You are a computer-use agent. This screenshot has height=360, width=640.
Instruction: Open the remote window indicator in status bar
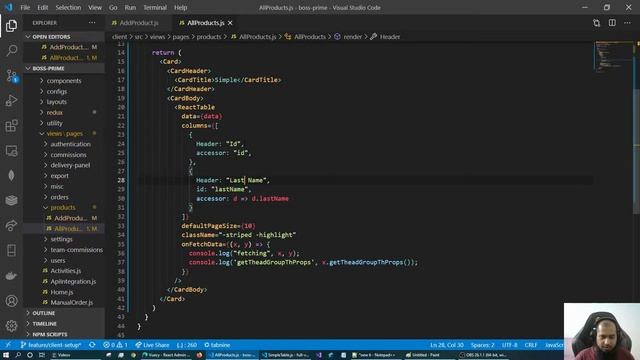pyautogui.click(x=8, y=345)
